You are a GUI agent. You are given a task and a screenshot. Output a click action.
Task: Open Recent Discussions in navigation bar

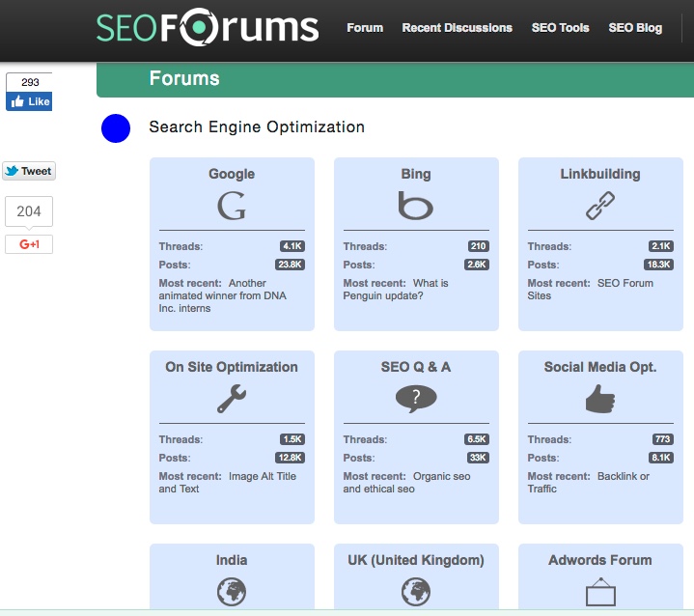click(457, 28)
